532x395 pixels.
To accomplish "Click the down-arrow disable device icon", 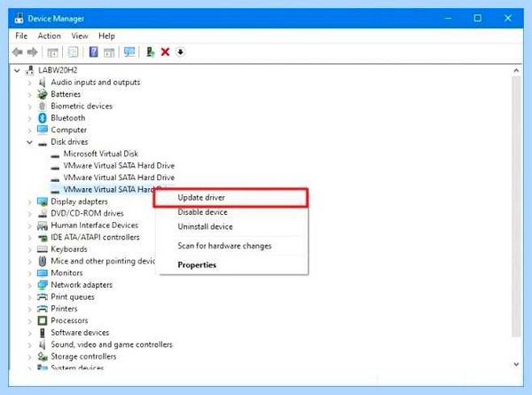I will pos(181,52).
